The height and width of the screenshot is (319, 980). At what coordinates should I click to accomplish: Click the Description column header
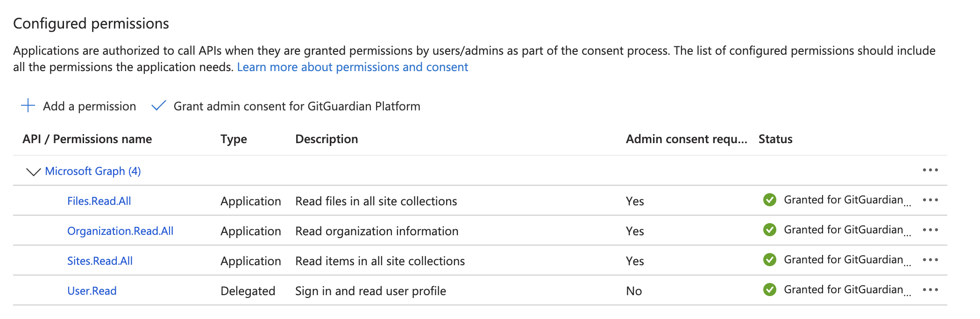327,139
